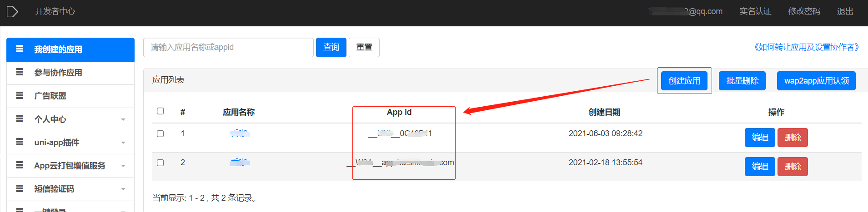Screen dimensions: 868x212
Task: Click the App id cell in row 2
Action: tap(400, 163)
